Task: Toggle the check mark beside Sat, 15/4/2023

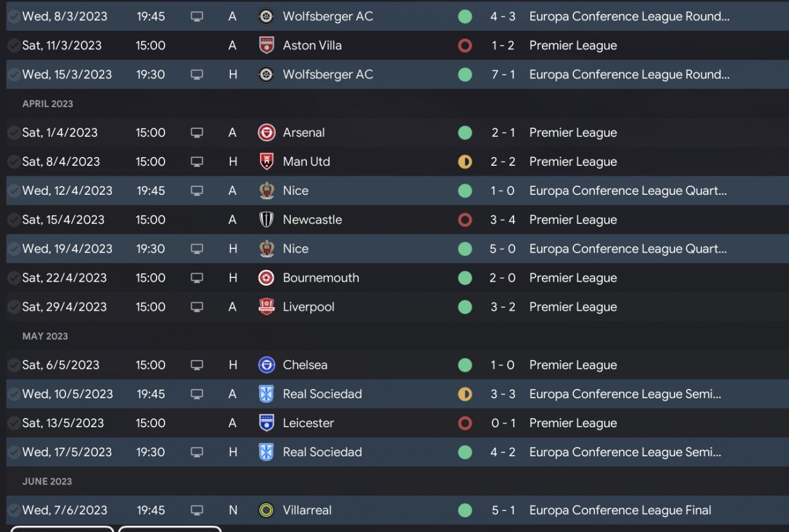Action: point(14,219)
